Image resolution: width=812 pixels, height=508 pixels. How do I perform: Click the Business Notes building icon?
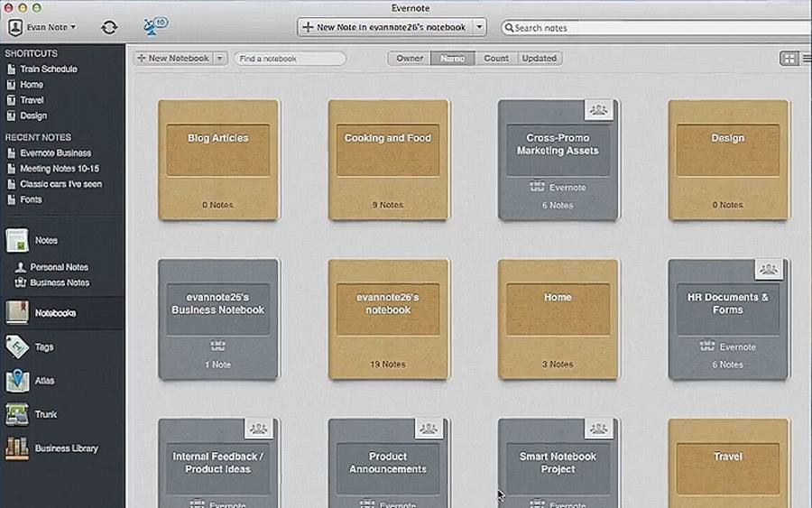click(20, 282)
